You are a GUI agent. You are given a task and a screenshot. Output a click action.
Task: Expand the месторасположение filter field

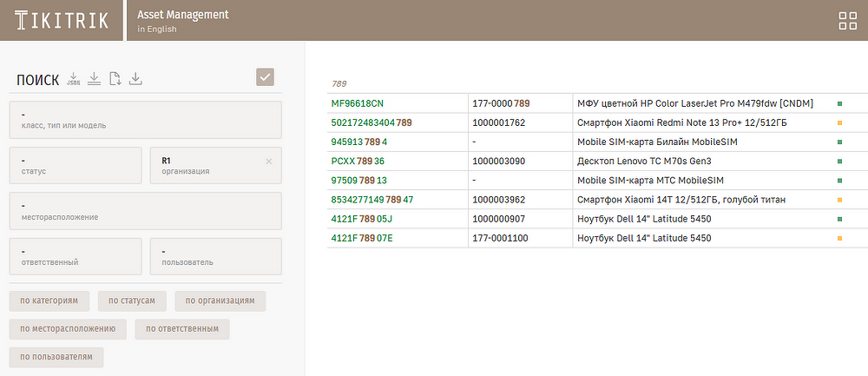click(x=145, y=210)
